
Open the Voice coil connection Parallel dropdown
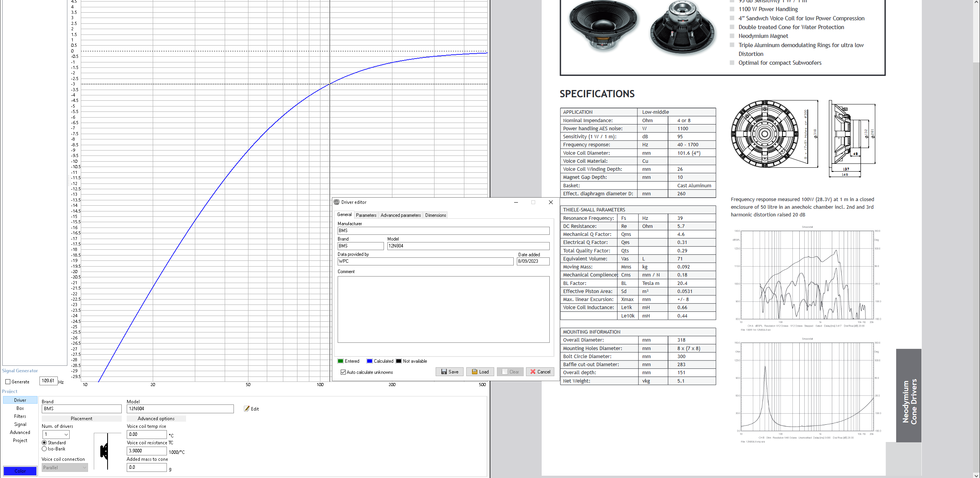click(x=65, y=468)
